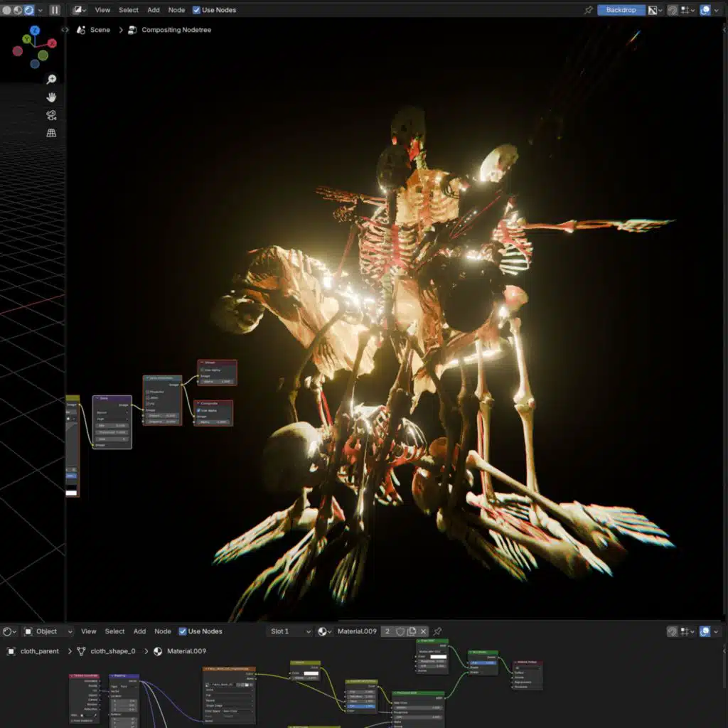
Task: Click the zoom magnifier viewport icon
Action: pos(51,79)
